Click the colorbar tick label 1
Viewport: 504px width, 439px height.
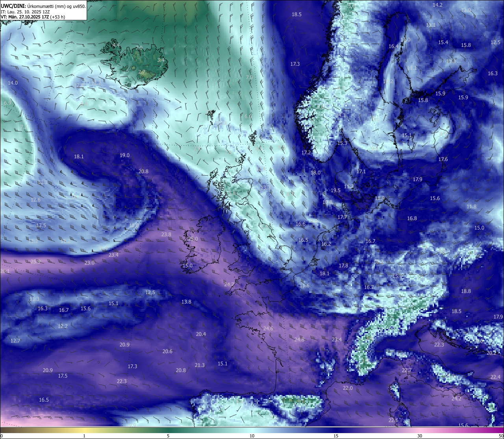click(x=84, y=436)
